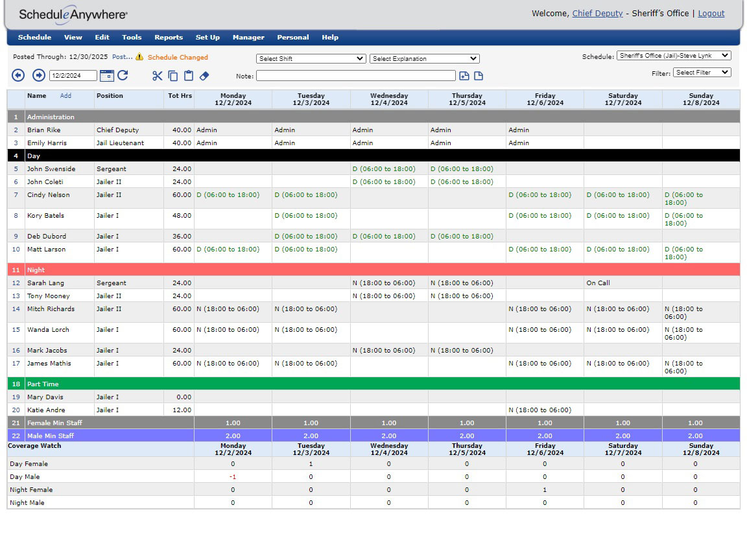Click the ScheduleAnywhere logo
This screenshot has width=747, height=560.
point(73,15)
